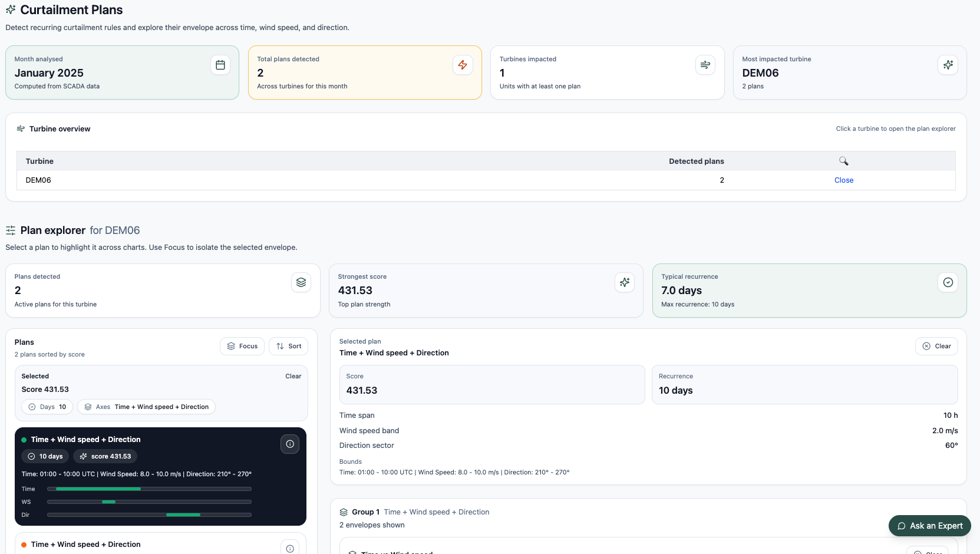Click the sparkle icon on Strongest score card
The height and width of the screenshot is (554, 980).
625,282
